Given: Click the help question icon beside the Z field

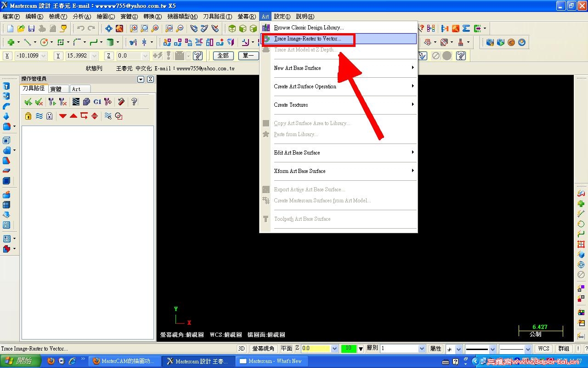Looking at the screenshot, I should point(198,56).
